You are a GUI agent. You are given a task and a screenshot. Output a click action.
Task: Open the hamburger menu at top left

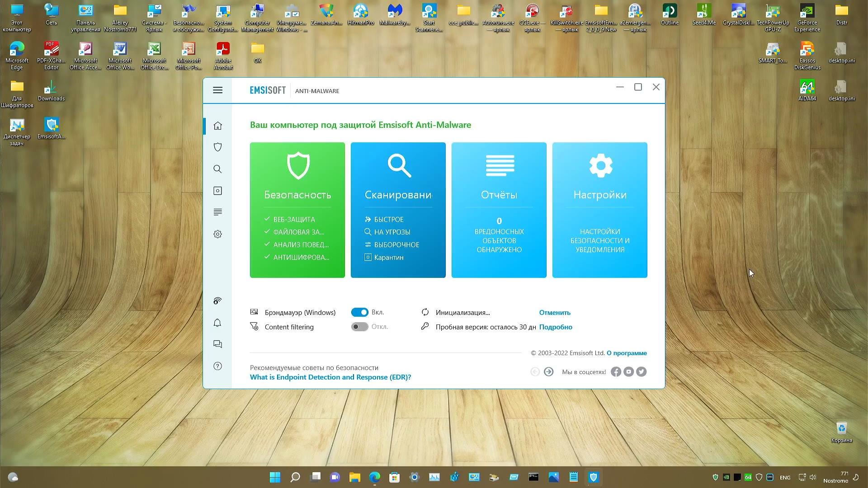pyautogui.click(x=217, y=90)
